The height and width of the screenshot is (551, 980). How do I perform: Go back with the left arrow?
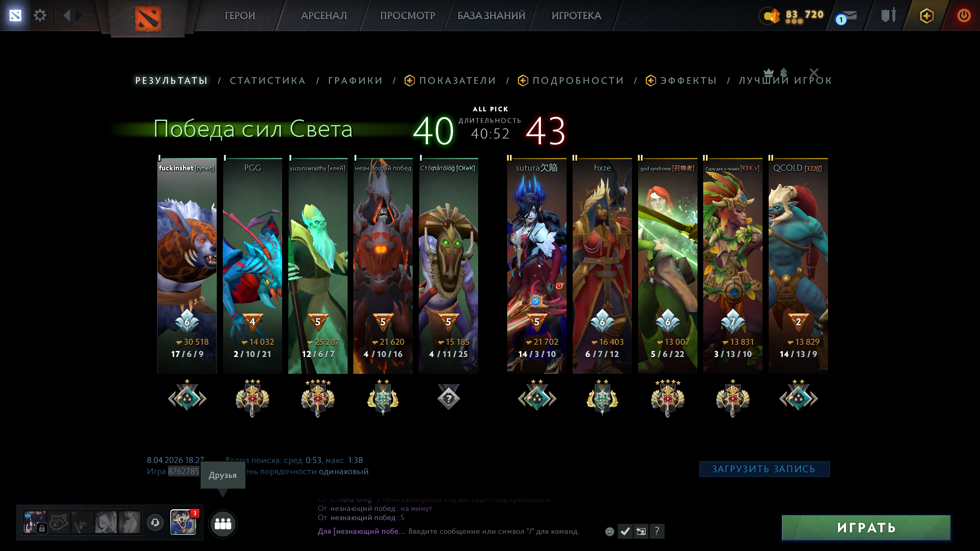point(67,15)
